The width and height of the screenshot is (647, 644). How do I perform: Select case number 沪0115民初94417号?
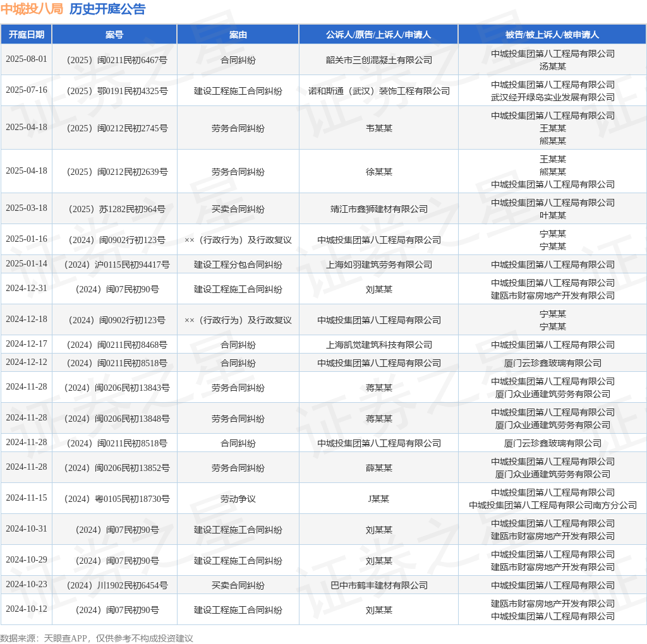tap(117, 265)
